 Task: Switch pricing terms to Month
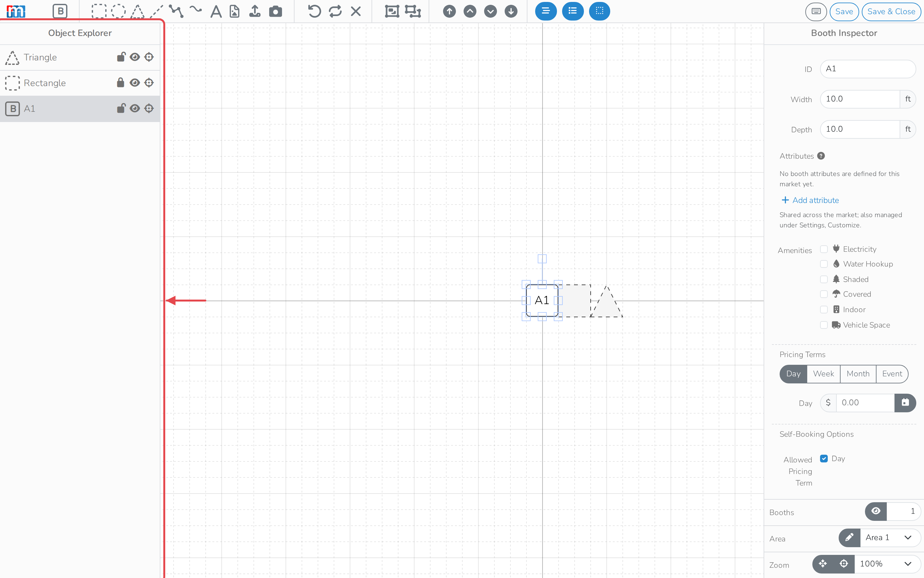coord(858,373)
